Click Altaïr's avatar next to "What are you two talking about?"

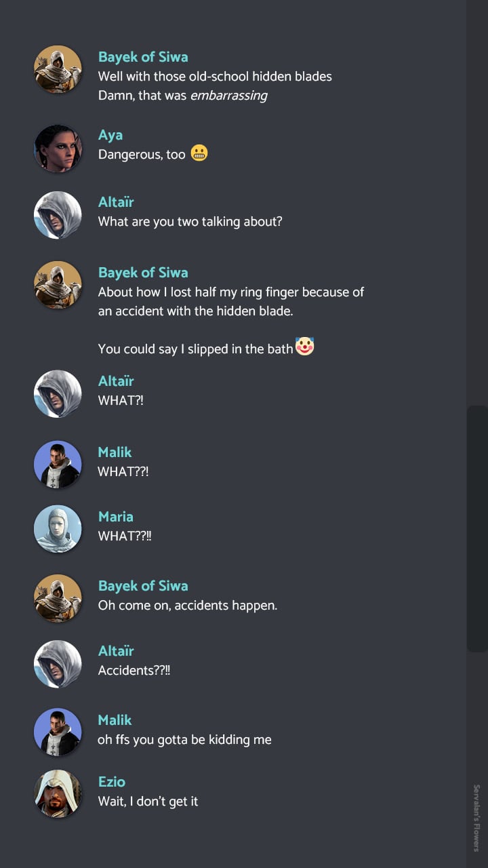(58, 215)
